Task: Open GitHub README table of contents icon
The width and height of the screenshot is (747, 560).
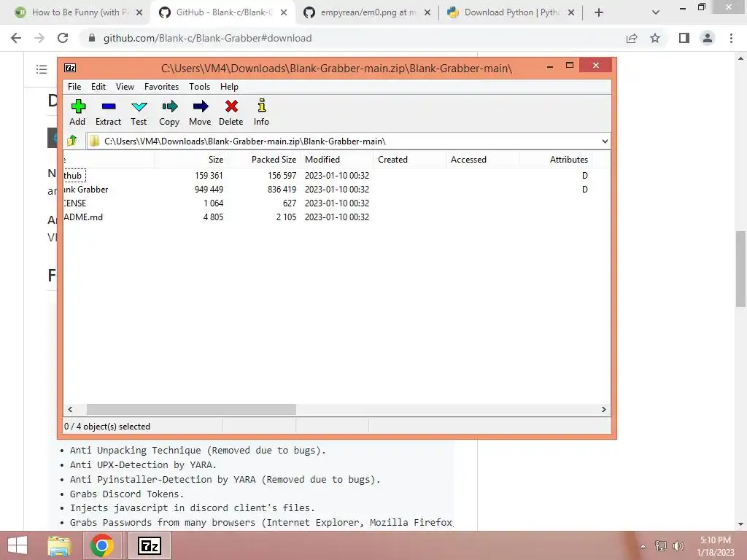Action: [x=42, y=69]
